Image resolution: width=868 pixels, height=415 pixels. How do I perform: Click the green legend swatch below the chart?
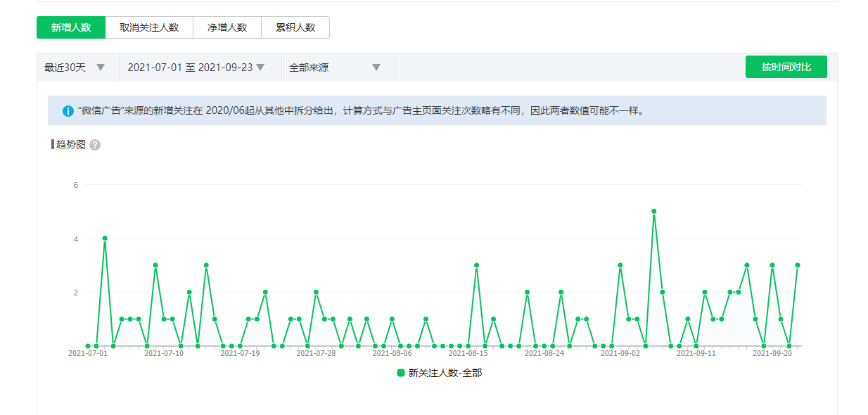click(x=401, y=373)
